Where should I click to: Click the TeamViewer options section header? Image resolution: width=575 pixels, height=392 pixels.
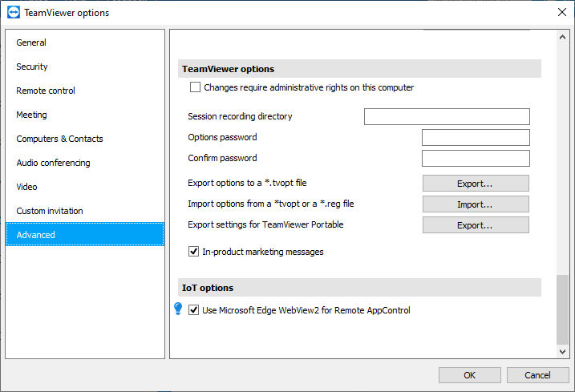[359, 69]
